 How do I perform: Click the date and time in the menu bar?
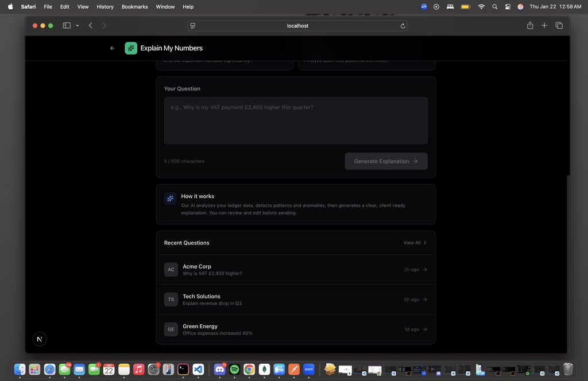555,7
